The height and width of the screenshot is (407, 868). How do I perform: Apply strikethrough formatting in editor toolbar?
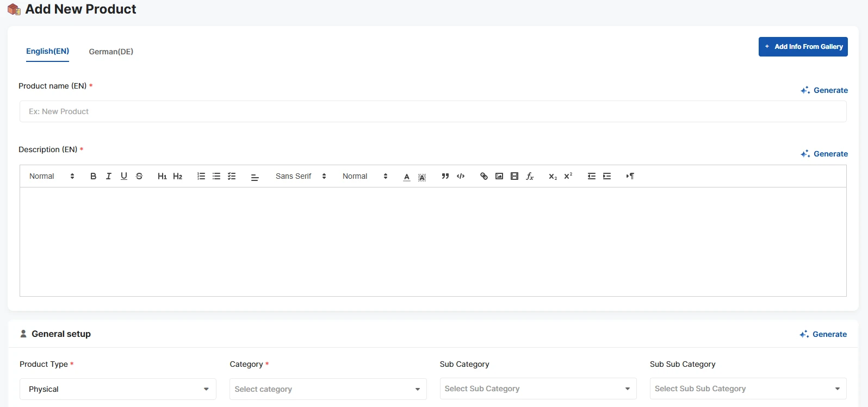click(x=139, y=176)
